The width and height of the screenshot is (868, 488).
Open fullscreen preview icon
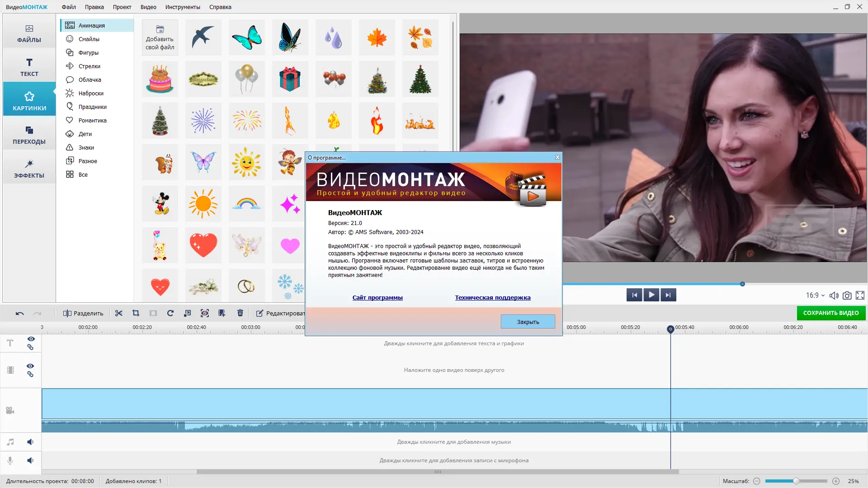click(860, 295)
